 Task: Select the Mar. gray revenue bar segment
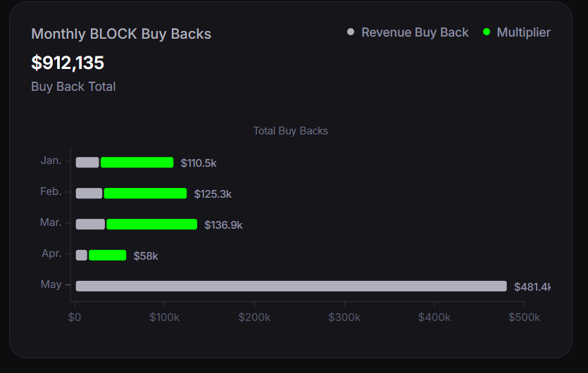[90, 225]
